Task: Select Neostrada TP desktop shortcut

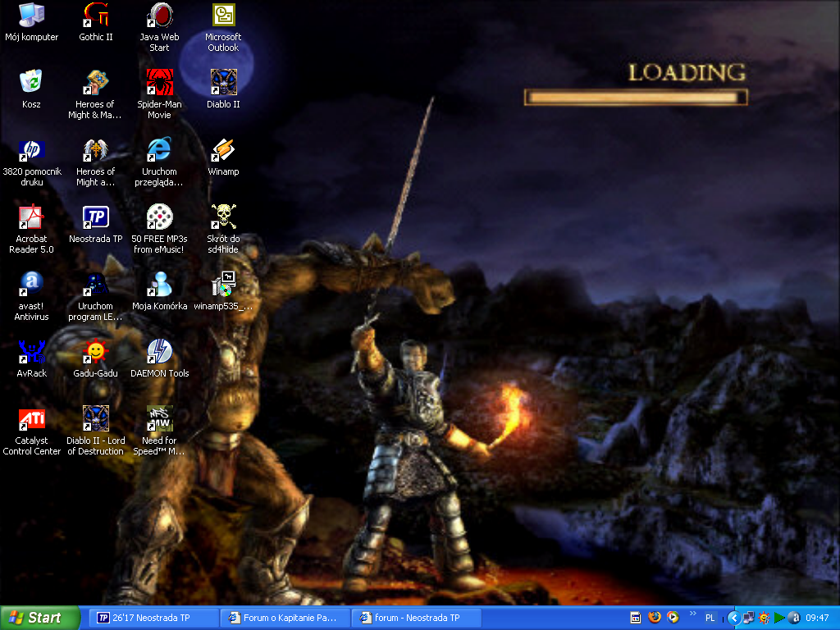Action: (95, 224)
